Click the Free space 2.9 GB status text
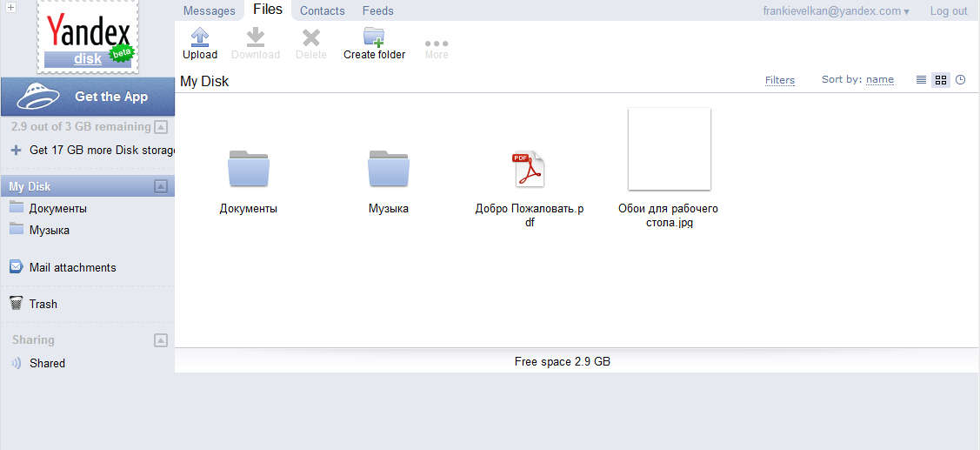This screenshot has height=450, width=980. click(563, 361)
